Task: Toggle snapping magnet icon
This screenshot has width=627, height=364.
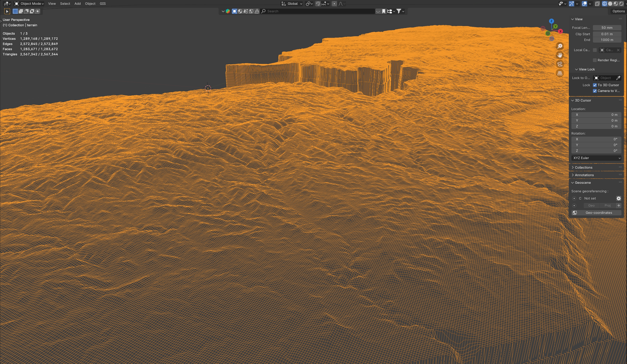Action: pyautogui.click(x=318, y=4)
